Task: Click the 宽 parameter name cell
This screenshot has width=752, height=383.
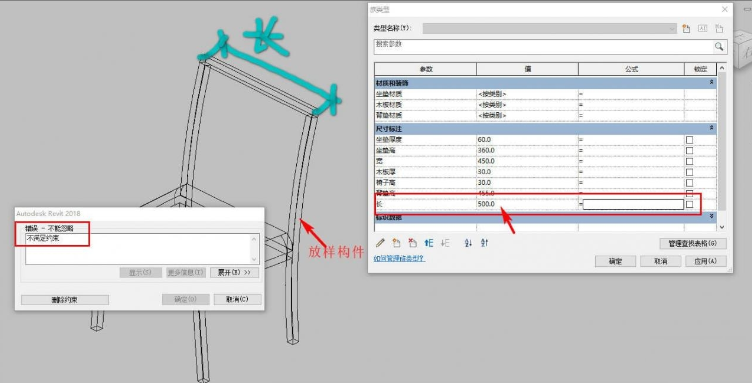Action: pyautogui.click(x=425, y=161)
